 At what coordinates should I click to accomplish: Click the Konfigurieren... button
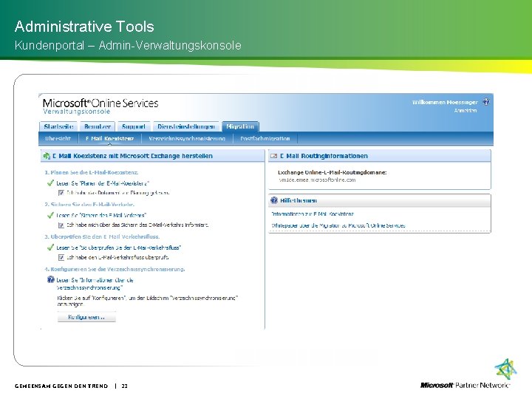click(x=86, y=317)
